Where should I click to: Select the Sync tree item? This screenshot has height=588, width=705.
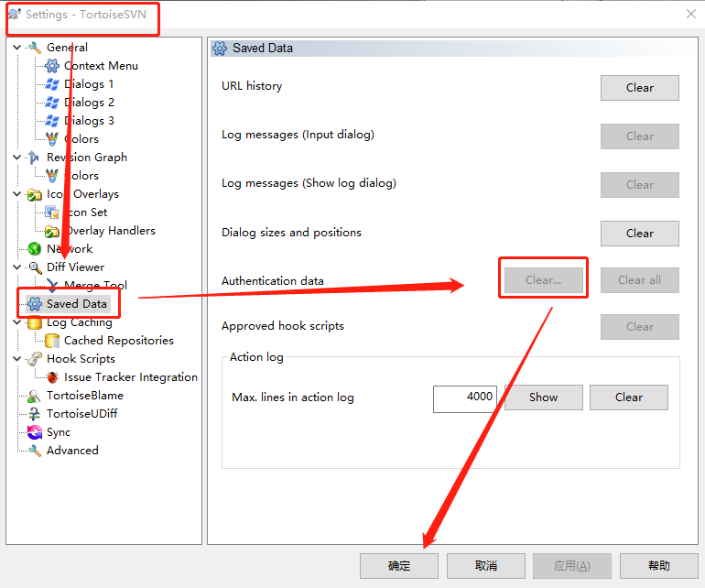[x=59, y=432]
